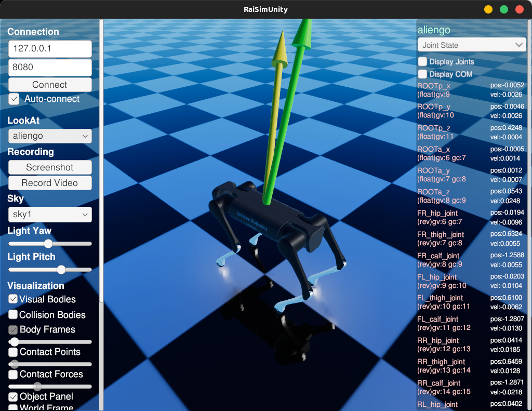Image resolution: width=532 pixels, height=411 pixels.
Task: Toggle the Auto-connect checkbox
Action: pyautogui.click(x=14, y=99)
